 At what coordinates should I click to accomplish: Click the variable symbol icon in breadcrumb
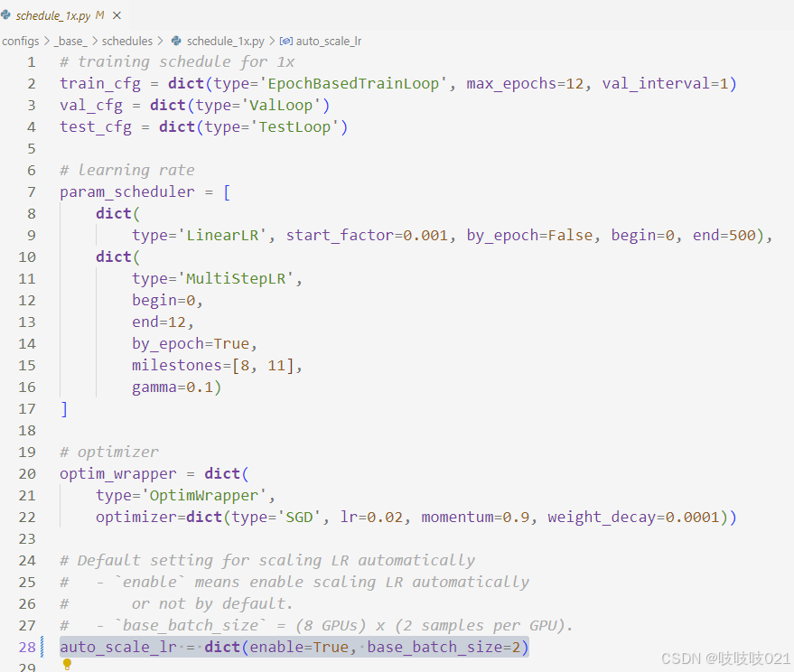[285, 41]
